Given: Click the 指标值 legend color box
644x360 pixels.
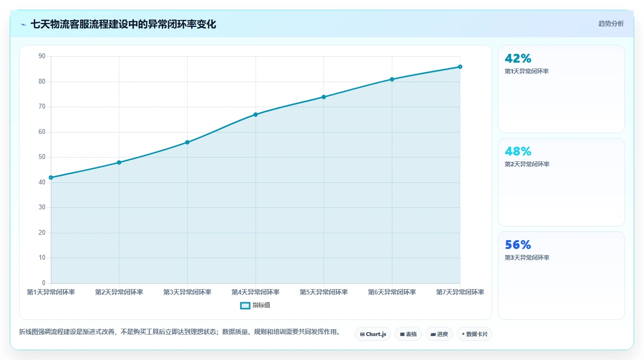Looking at the screenshot, I should tap(245, 306).
